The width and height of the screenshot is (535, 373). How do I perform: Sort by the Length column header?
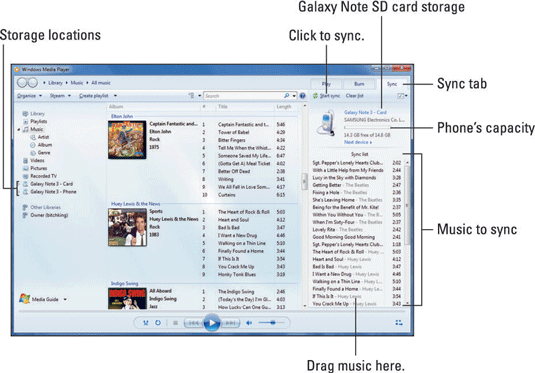[x=284, y=107]
